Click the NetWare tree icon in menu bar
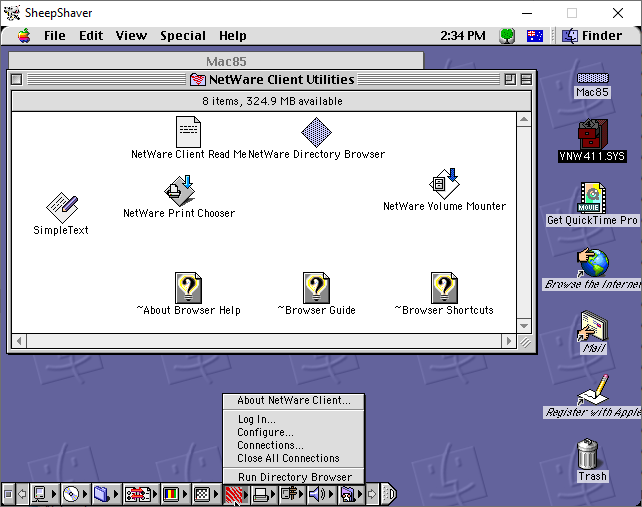 (x=507, y=36)
